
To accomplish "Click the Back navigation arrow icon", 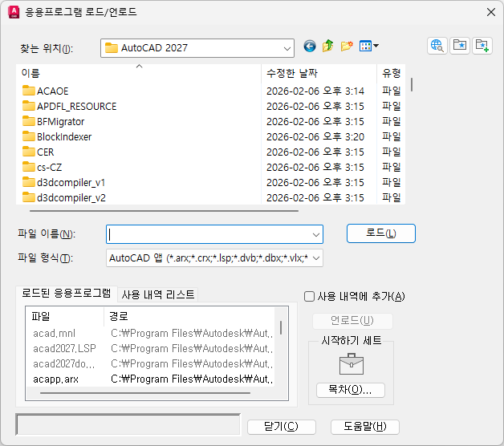I will (x=310, y=47).
